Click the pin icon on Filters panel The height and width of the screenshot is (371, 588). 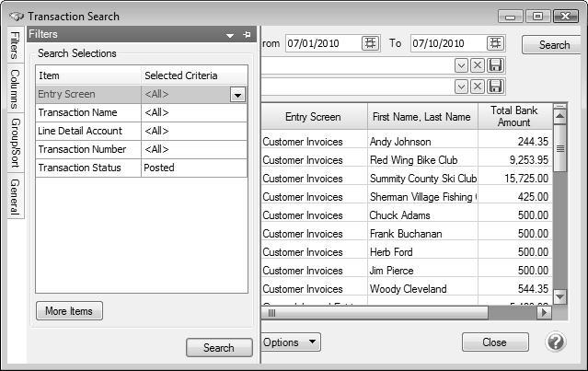coord(247,35)
